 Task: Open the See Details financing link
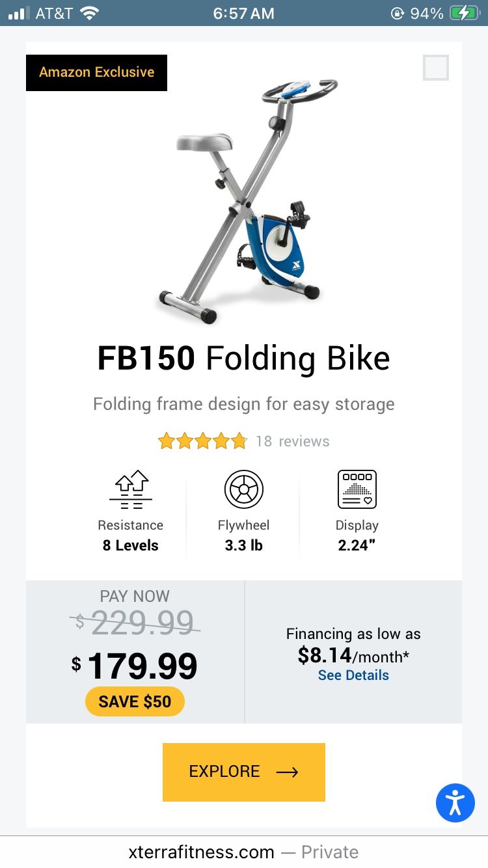point(353,675)
